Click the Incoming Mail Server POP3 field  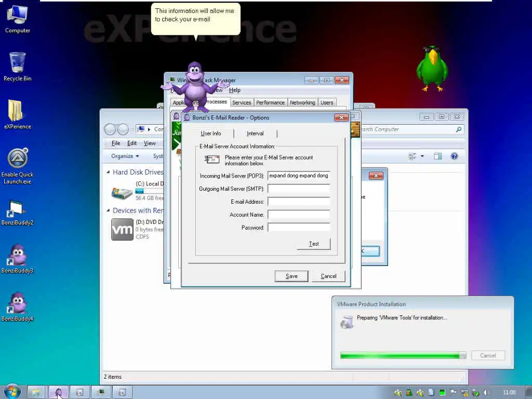coord(299,176)
